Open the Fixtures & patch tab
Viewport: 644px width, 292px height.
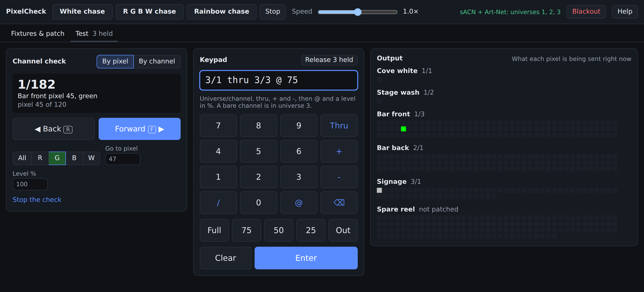pos(38,33)
